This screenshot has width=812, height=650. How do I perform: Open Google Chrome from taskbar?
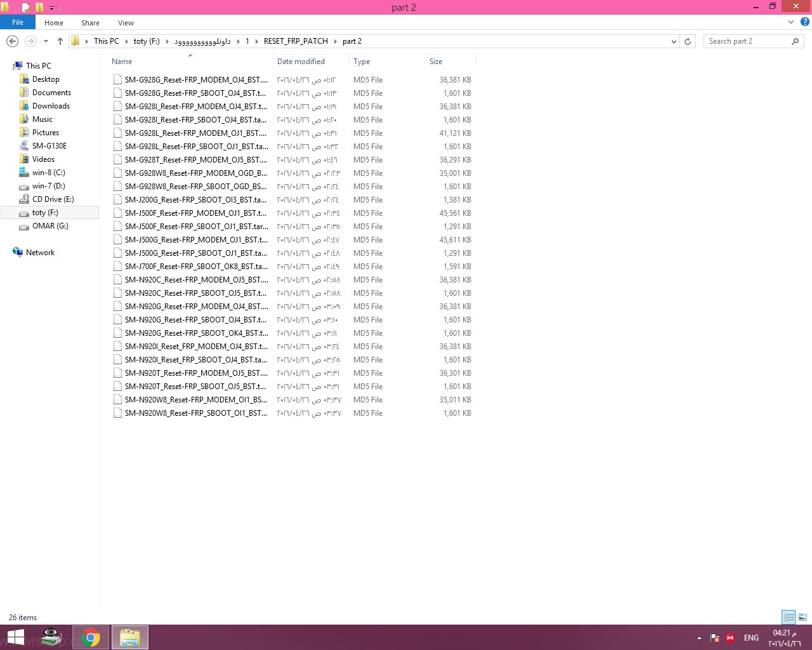pos(91,637)
